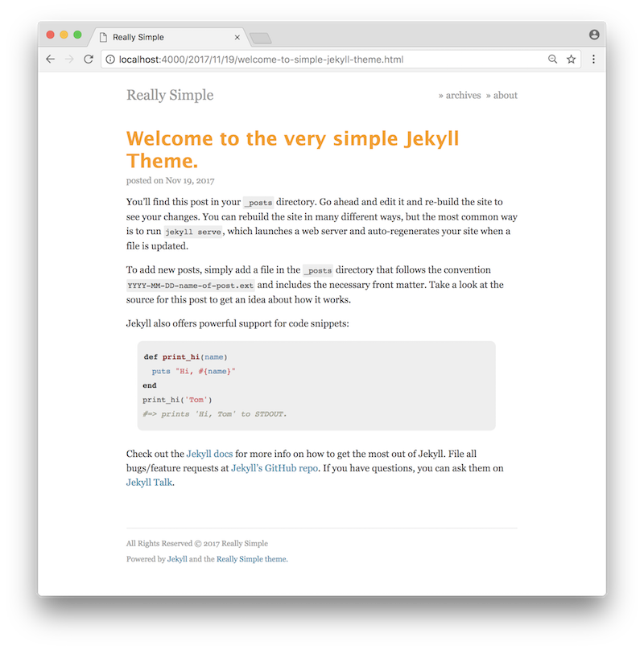Image resolution: width=644 pixels, height=650 pixels.
Task: Click the forward navigation arrow
Action: coord(69,60)
